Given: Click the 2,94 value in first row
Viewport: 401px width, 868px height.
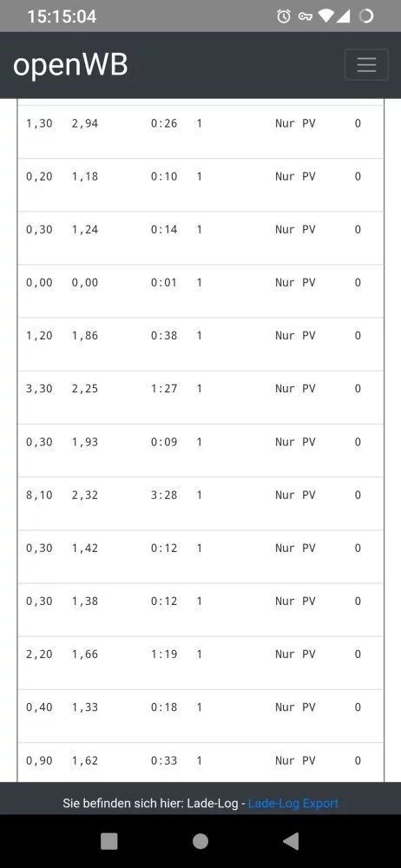Looking at the screenshot, I should point(85,123).
